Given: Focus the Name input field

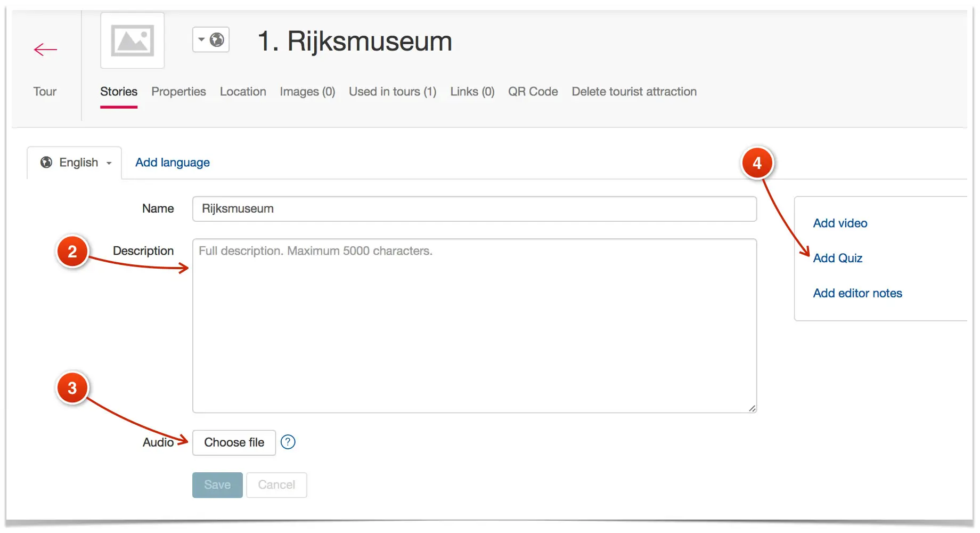Looking at the screenshot, I should 475,209.
